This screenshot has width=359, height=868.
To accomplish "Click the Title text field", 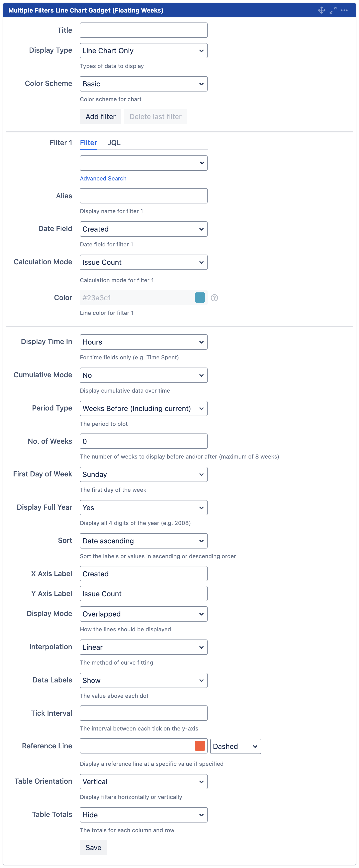I will click(143, 30).
